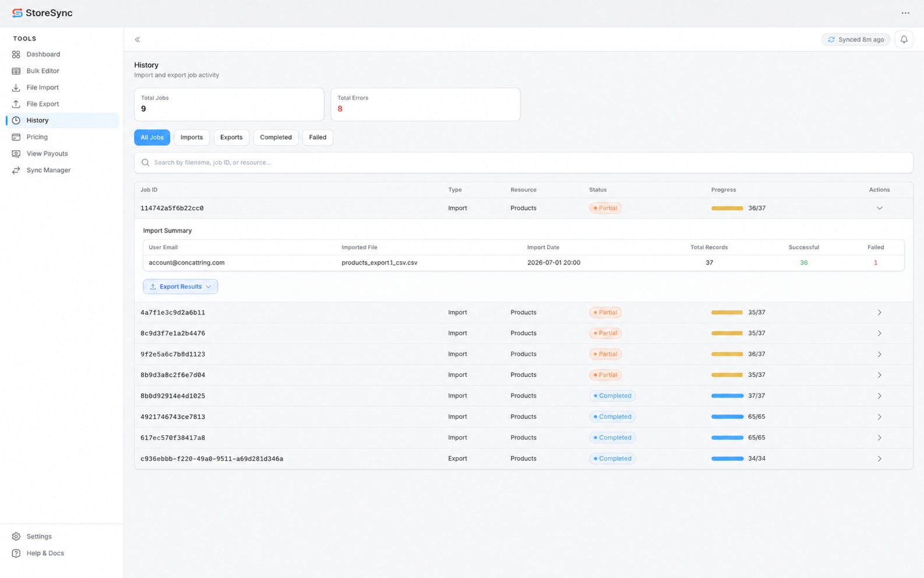Collapse job 114742a5f6b22cc0 details

point(880,208)
